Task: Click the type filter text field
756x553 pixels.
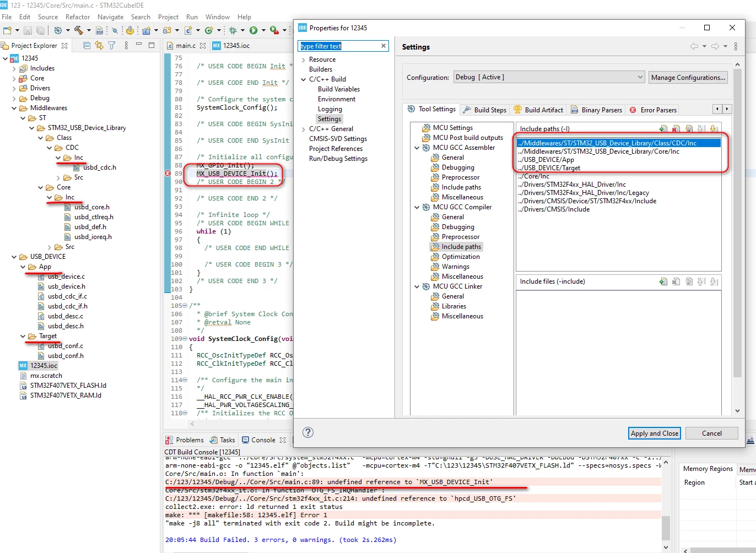Action: (x=339, y=46)
